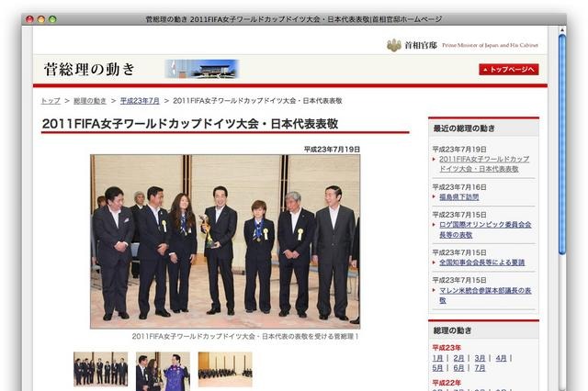The width and height of the screenshot is (588, 391).
Task: Click the building banner image in header
Action: pyautogui.click(x=201, y=69)
